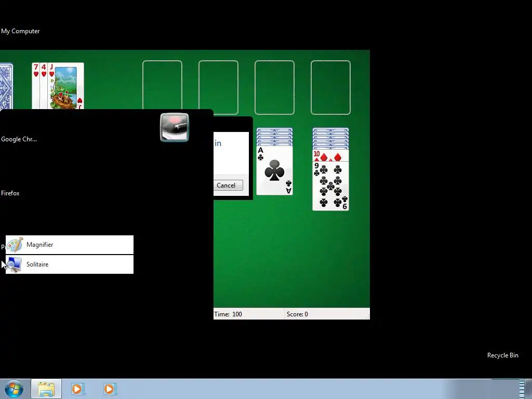Select the 4 of hearts card
The height and width of the screenshot is (399, 532).
point(44,86)
